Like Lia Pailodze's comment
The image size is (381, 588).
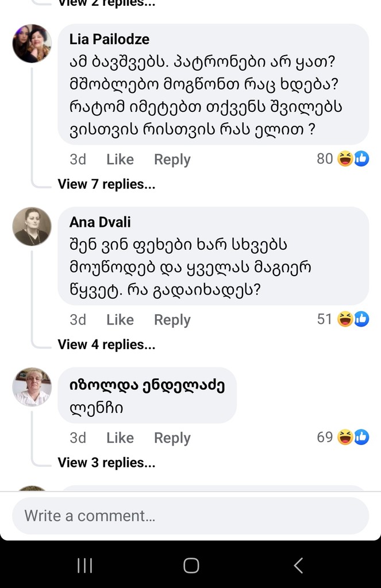pyautogui.click(x=120, y=160)
